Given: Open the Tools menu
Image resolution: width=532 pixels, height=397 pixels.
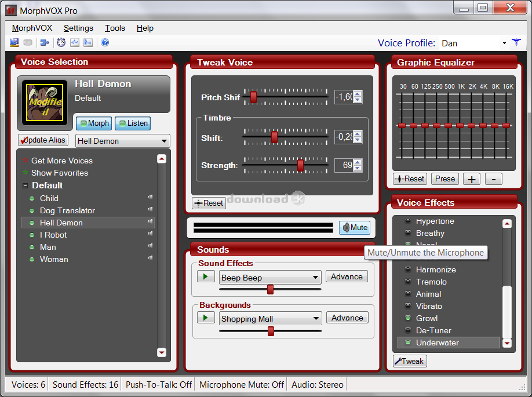Looking at the screenshot, I should click(x=115, y=28).
